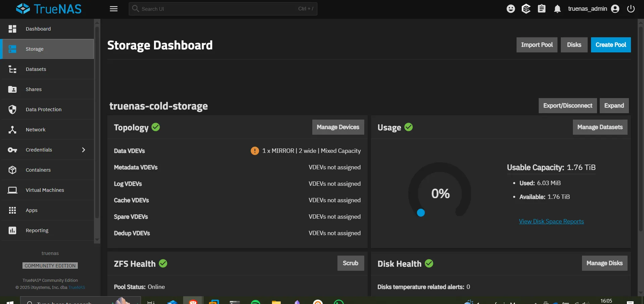Open the Data Protection menu item
644x304 pixels.
(x=47, y=110)
